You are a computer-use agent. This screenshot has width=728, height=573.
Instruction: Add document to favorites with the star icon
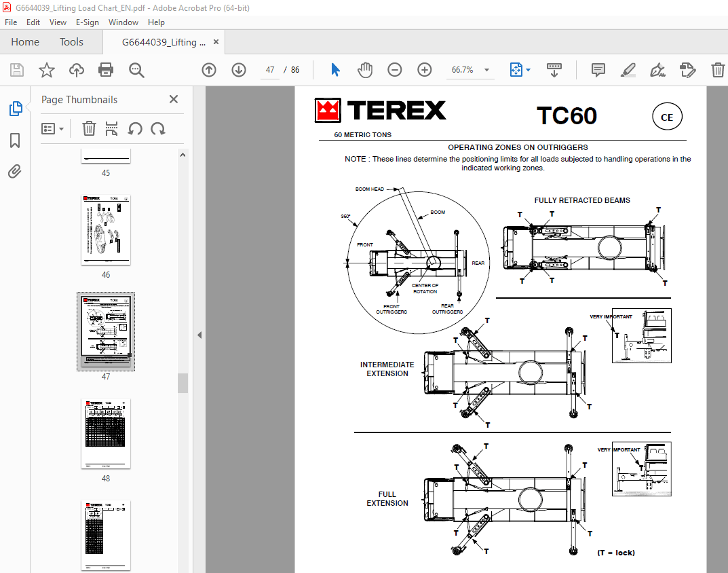(x=46, y=70)
